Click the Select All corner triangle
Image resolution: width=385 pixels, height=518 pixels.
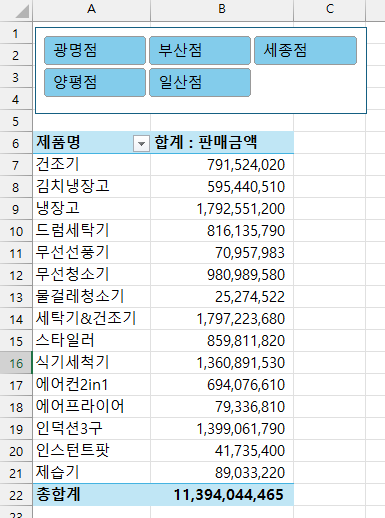click(22, 12)
